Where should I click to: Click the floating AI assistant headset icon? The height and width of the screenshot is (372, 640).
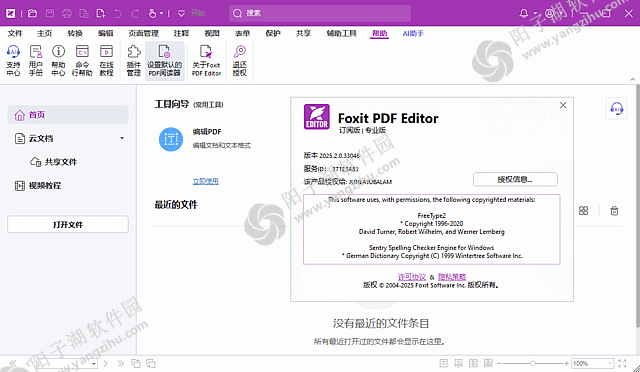tap(616, 109)
